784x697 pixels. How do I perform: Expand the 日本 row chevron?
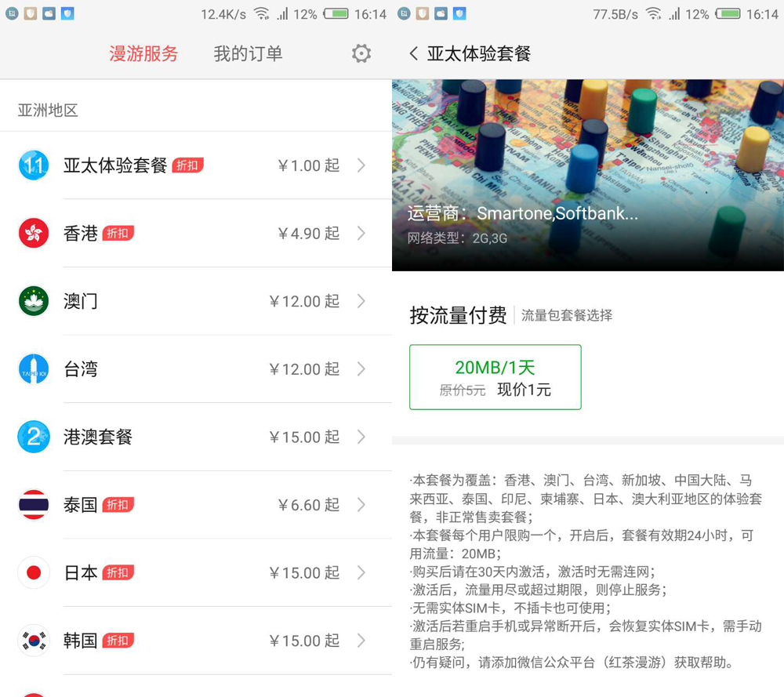point(361,572)
